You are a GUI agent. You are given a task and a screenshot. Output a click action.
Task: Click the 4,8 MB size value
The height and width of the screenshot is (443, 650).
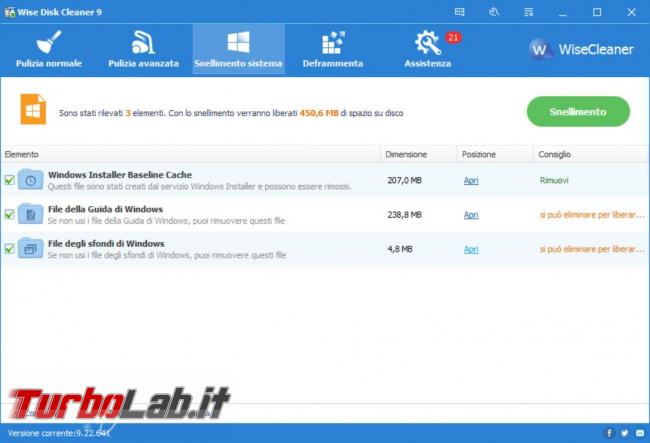click(x=400, y=249)
